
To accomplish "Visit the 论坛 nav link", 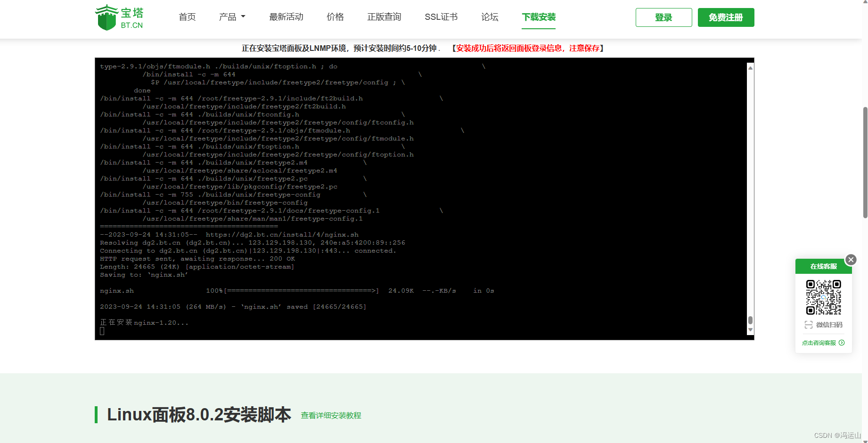I will point(490,17).
